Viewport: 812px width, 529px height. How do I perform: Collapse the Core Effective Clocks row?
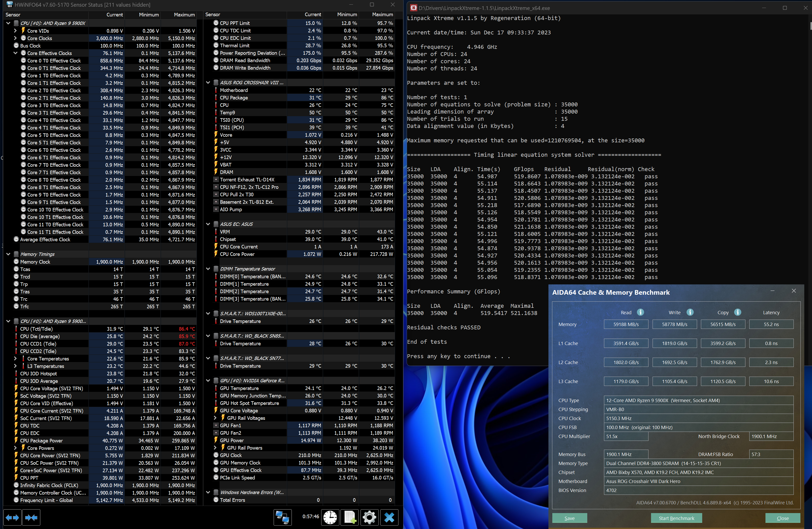tap(15, 53)
